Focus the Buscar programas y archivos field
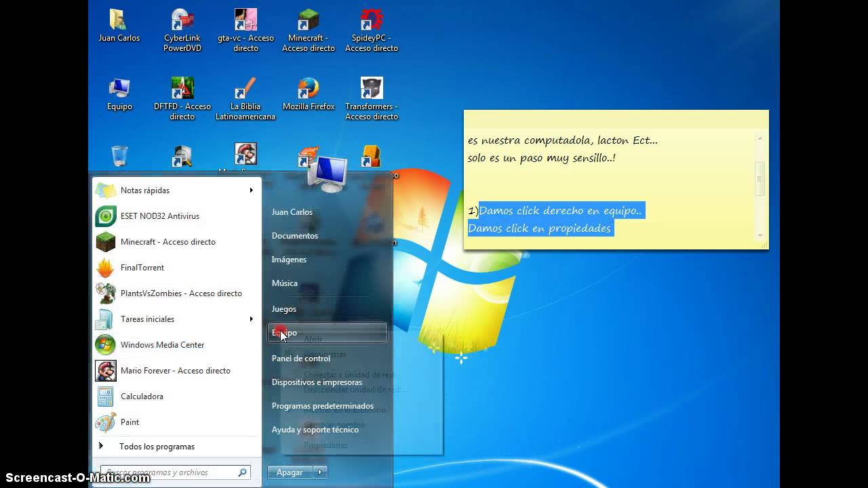Screen dimensions: 868x488 click(176, 472)
